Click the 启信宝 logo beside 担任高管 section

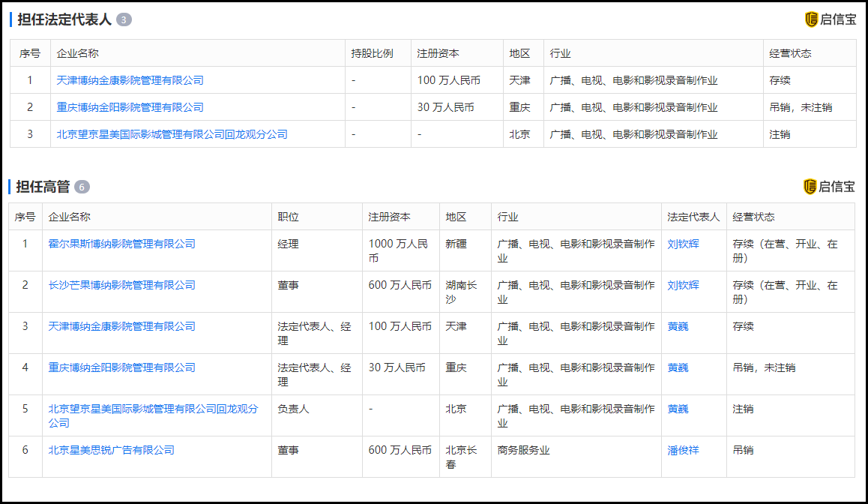(831, 187)
